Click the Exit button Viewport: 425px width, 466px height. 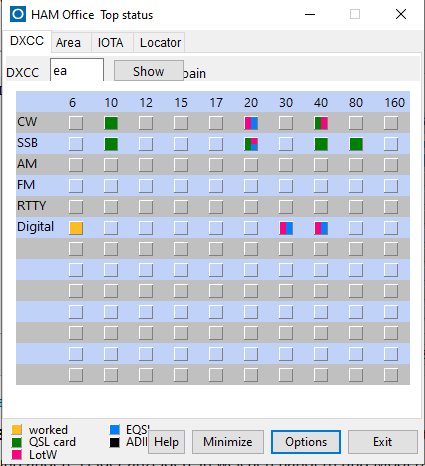point(383,442)
